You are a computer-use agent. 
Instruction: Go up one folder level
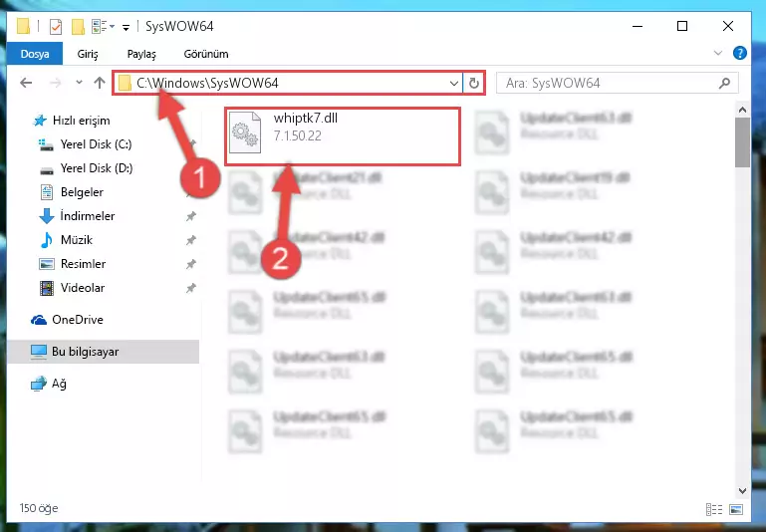point(100,83)
